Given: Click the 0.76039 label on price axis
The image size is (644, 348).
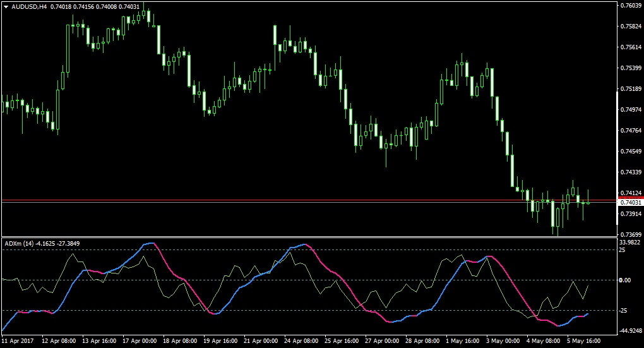Looking at the screenshot, I should [631, 5].
